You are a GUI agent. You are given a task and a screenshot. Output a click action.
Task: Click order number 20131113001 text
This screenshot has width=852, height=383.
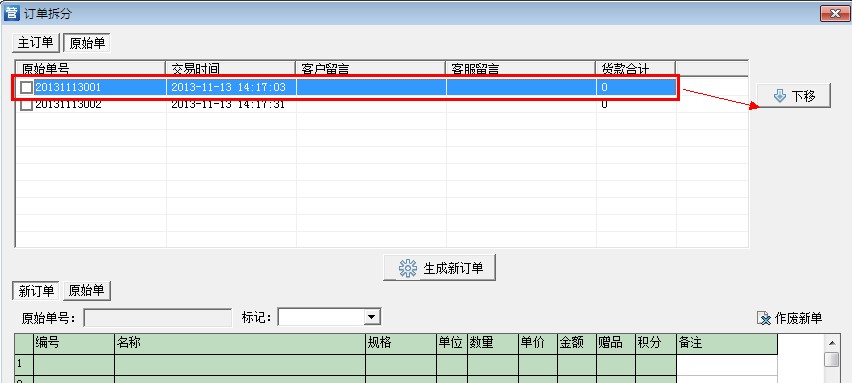[68, 87]
